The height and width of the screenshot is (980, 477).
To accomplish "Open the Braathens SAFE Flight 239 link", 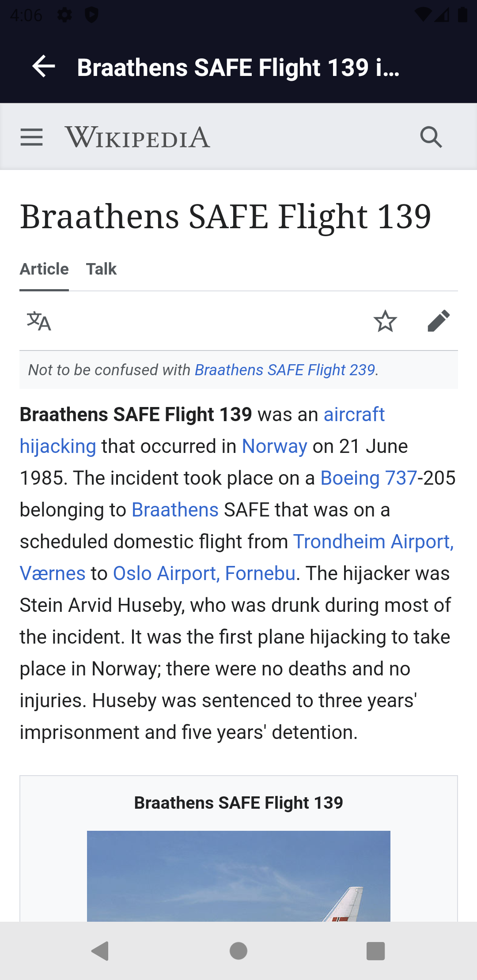I will pos(285,370).
